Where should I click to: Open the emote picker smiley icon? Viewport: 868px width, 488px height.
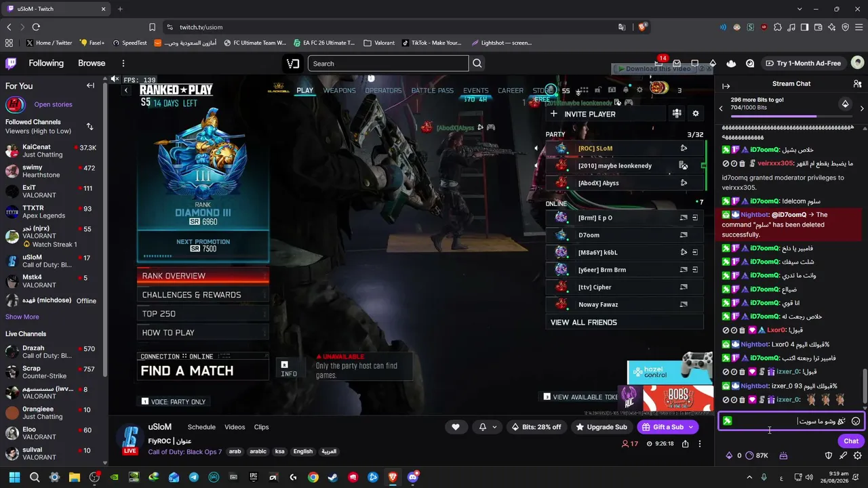point(856,421)
